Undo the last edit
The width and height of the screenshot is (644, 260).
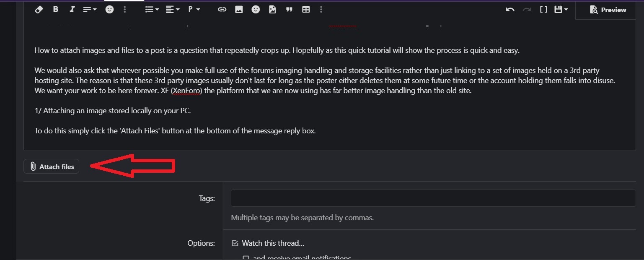point(510,9)
